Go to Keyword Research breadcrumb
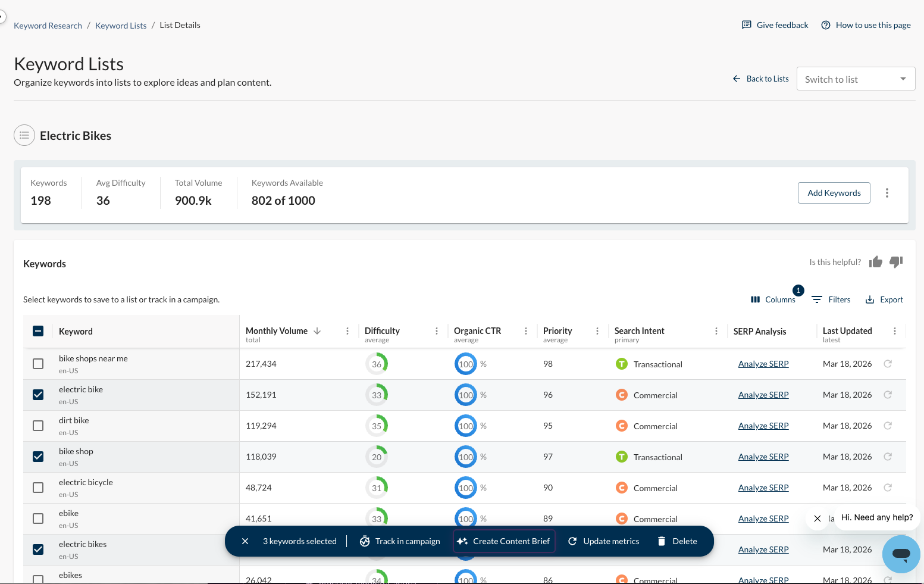The height and width of the screenshot is (584, 924). (x=48, y=26)
